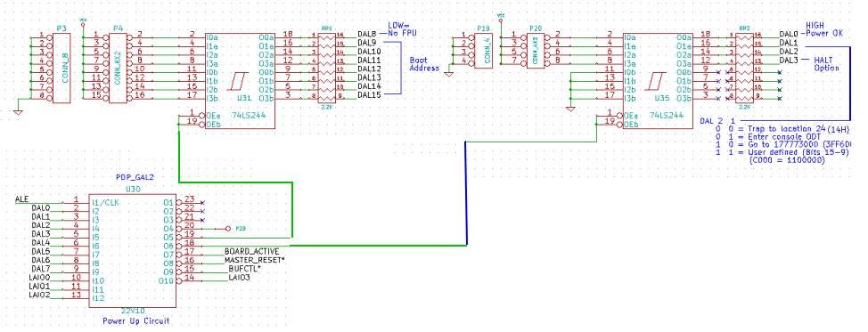The width and height of the screenshot is (868, 332).
Task: Select the BOARD_ACTIVE net label
Action: point(251,251)
